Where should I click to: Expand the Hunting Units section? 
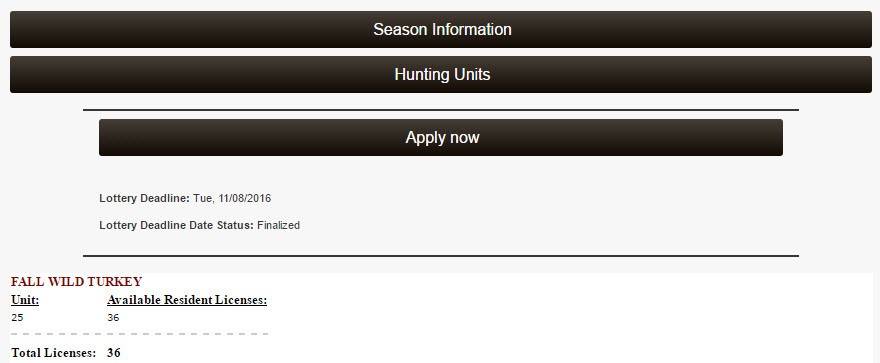[441, 75]
